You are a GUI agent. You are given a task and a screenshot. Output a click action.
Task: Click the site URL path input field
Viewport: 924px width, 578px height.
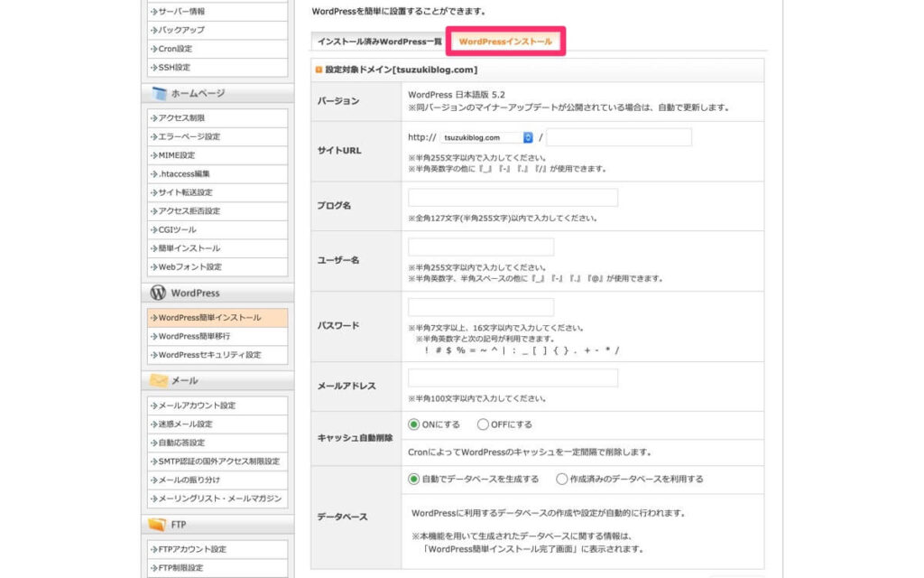619,137
